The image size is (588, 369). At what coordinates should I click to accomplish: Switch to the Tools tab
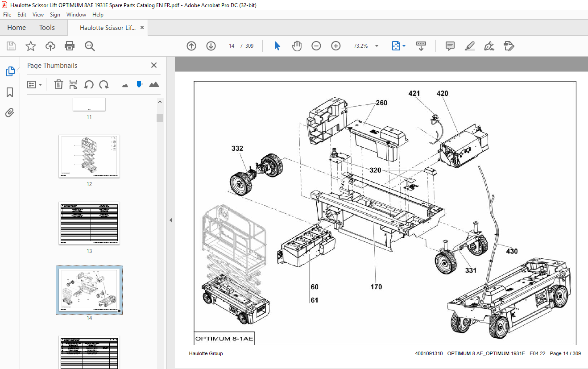point(47,28)
